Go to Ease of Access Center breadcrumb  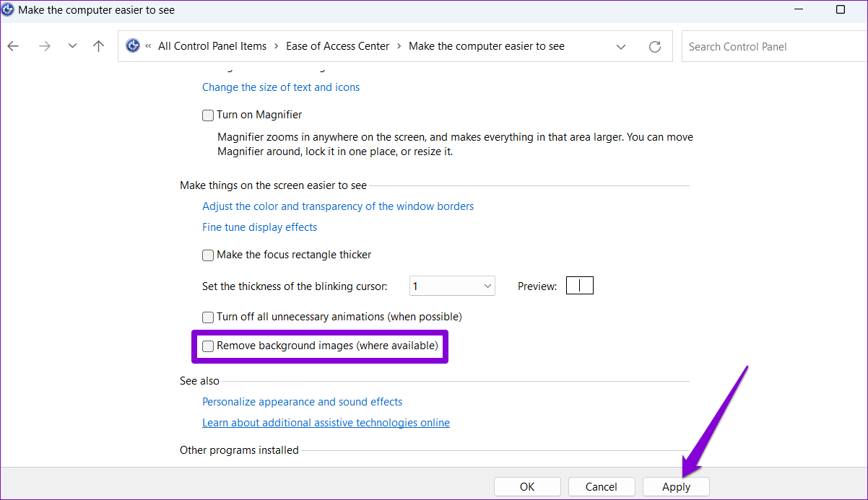pyautogui.click(x=337, y=46)
